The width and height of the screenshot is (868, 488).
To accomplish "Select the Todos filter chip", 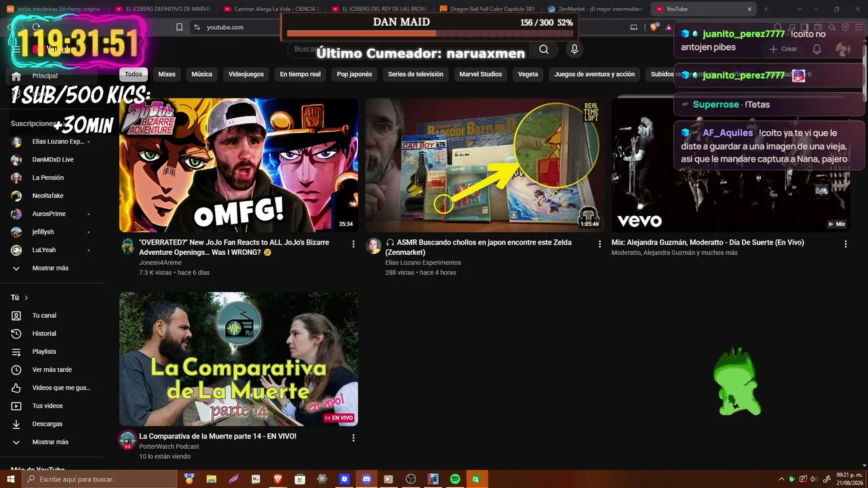I will click(134, 75).
